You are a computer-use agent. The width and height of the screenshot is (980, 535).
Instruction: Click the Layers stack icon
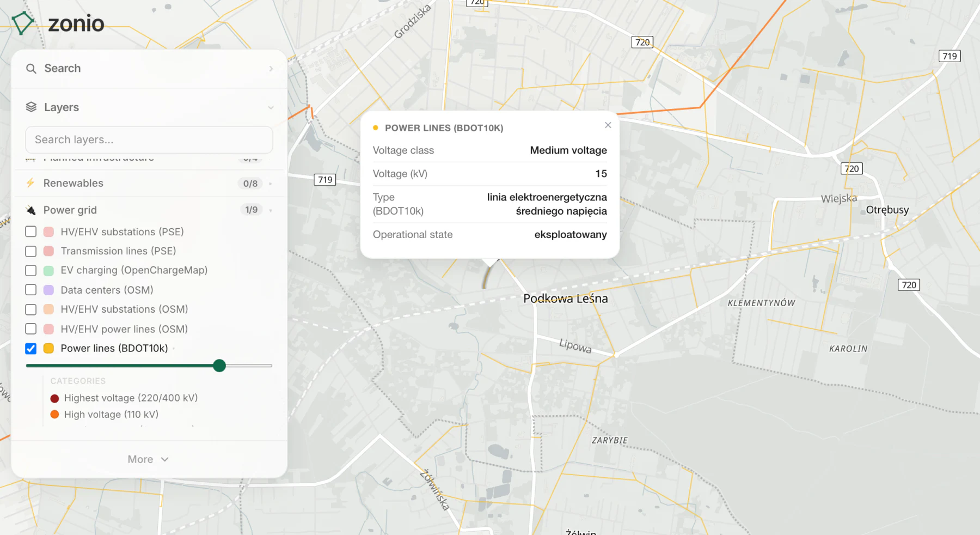tap(32, 107)
